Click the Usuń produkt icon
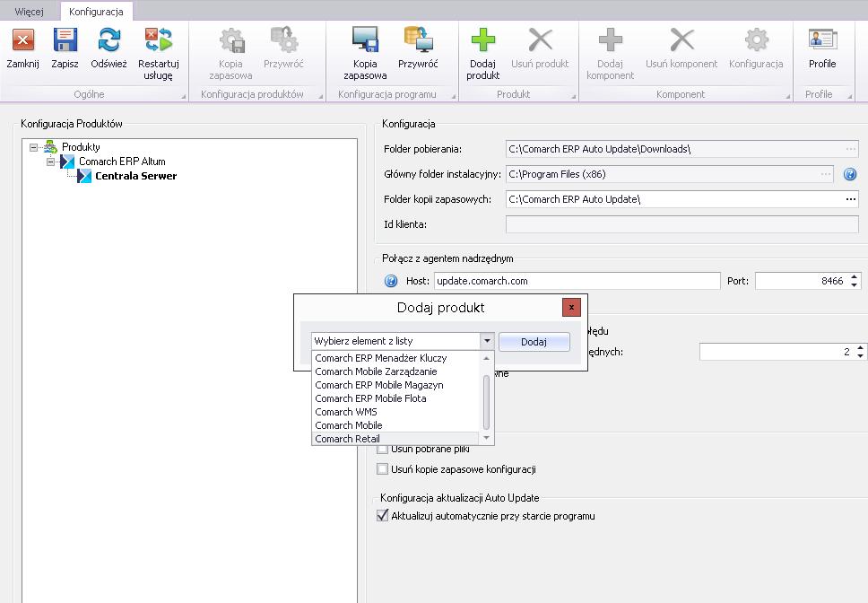 point(540,40)
